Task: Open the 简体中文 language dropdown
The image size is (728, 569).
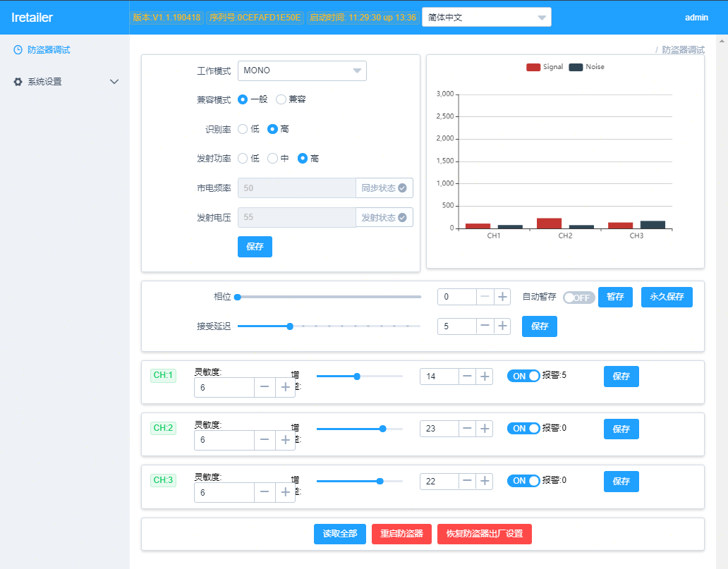Action: coord(486,17)
